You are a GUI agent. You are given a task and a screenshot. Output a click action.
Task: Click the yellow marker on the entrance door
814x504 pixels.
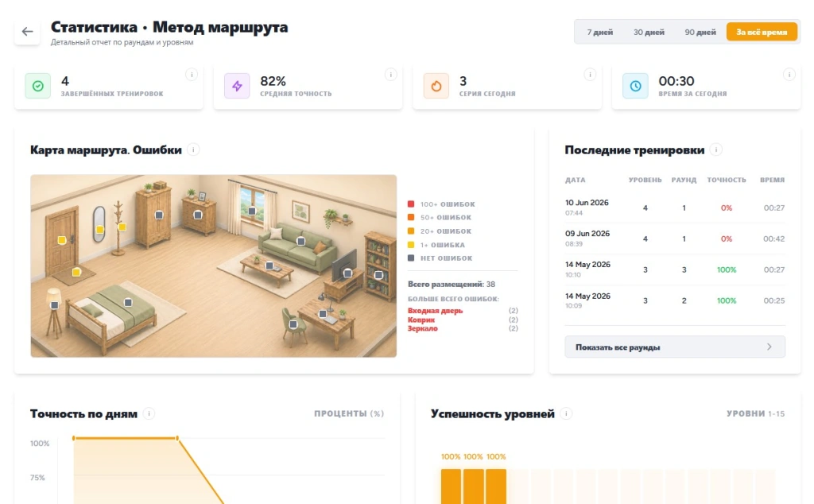[62, 240]
